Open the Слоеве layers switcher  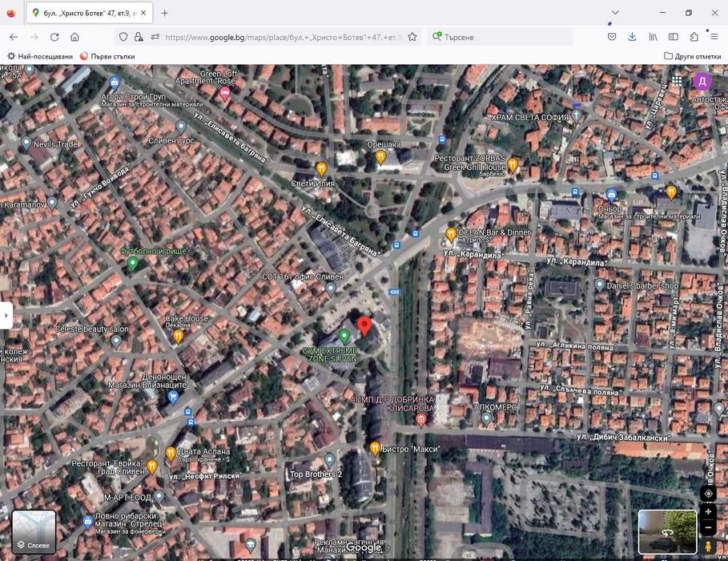tap(34, 531)
